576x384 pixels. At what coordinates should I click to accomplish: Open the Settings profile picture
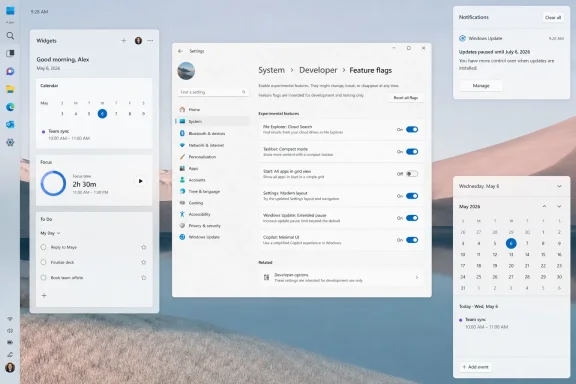186,71
